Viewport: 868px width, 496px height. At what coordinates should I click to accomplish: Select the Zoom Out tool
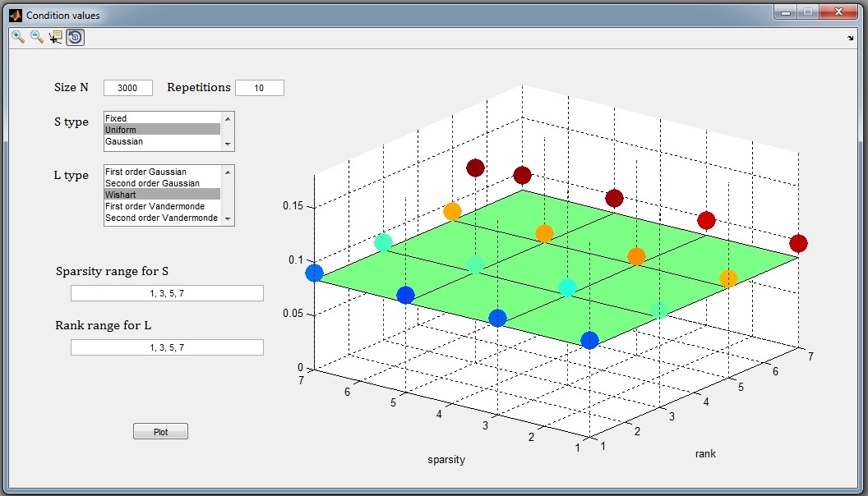pyautogui.click(x=37, y=37)
